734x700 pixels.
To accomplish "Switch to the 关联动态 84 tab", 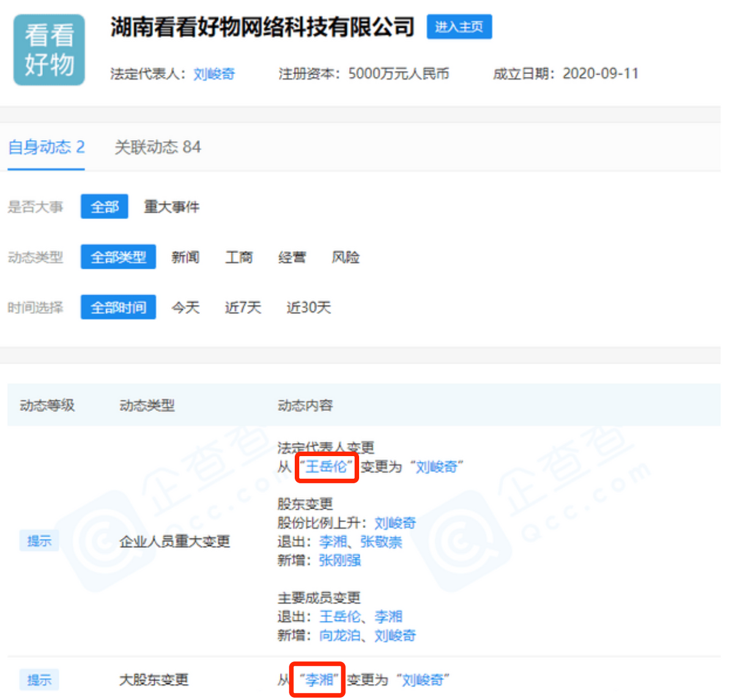I will [x=158, y=147].
